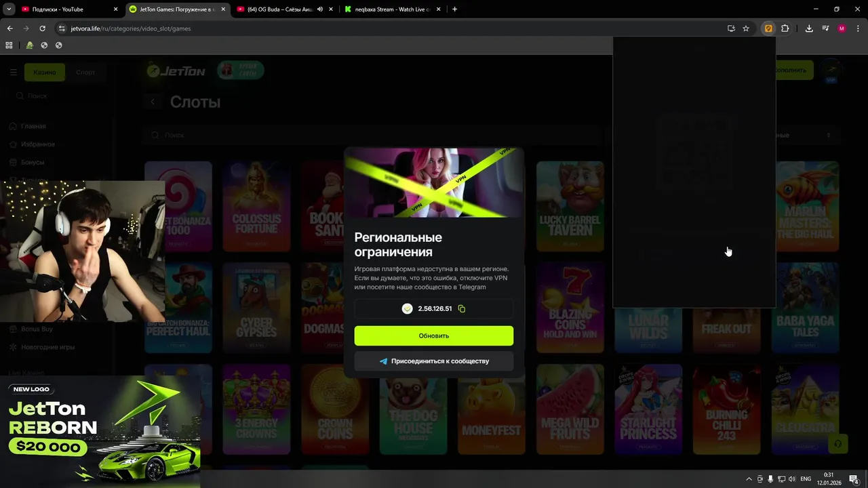The width and height of the screenshot is (868, 488).
Task: Click the Cyber Gypsies game tile
Action: tap(256, 307)
